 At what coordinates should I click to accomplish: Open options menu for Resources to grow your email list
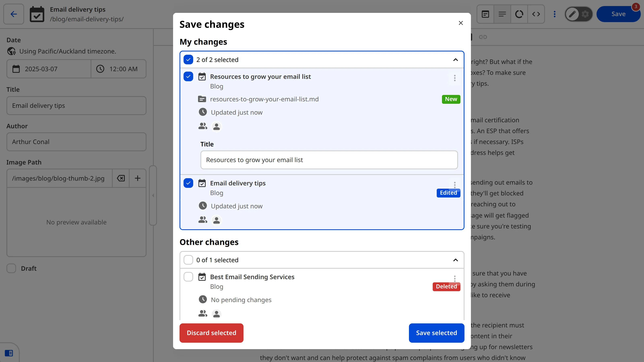455,78
